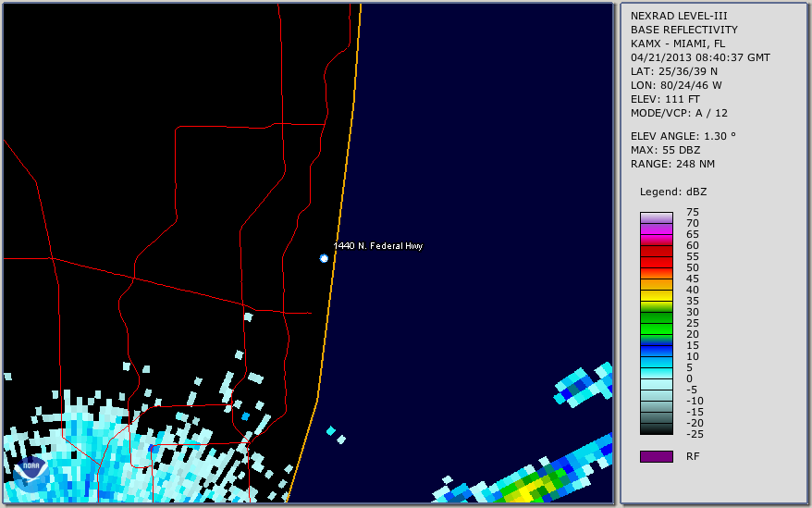The height and width of the screenshot is (508, 812).
Task: Select the 04/21/2013 08:40:37 GMT timestamp
Action: coord(700,57)
